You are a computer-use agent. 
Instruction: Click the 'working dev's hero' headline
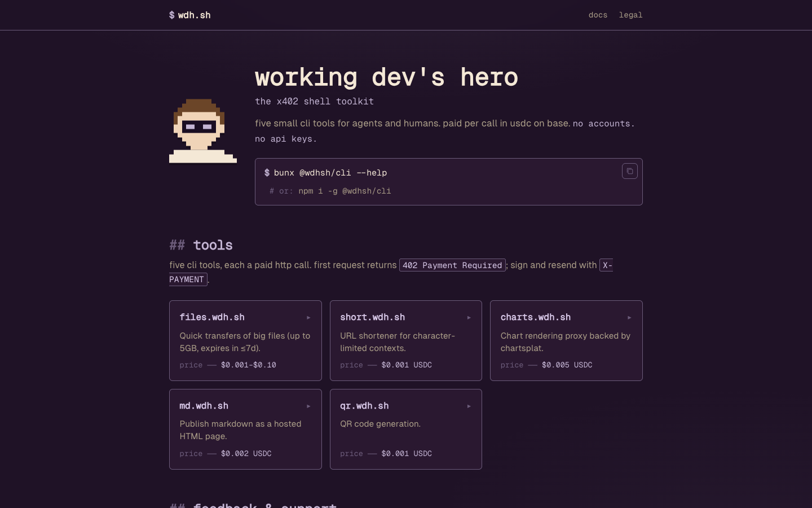[386, 77]
